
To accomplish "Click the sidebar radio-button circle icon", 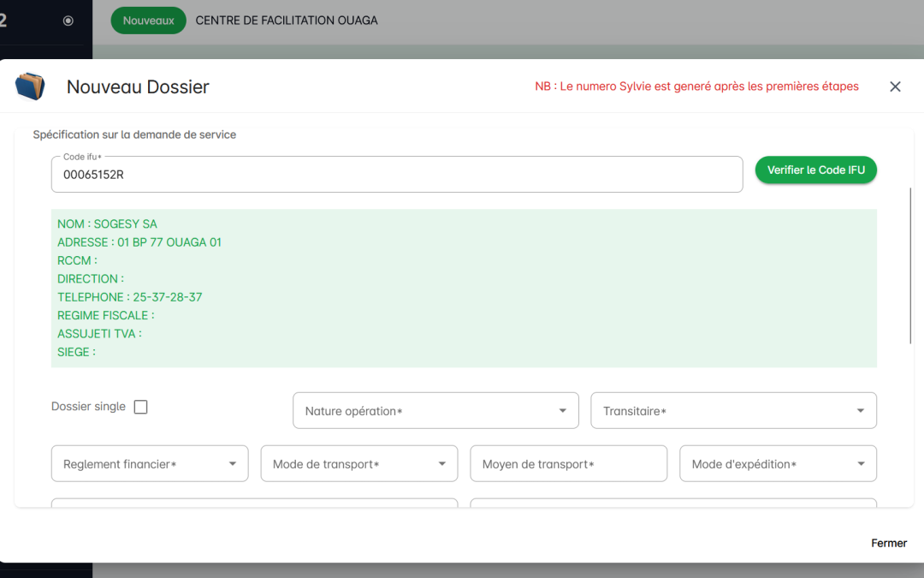I will [x=68, y=21].
